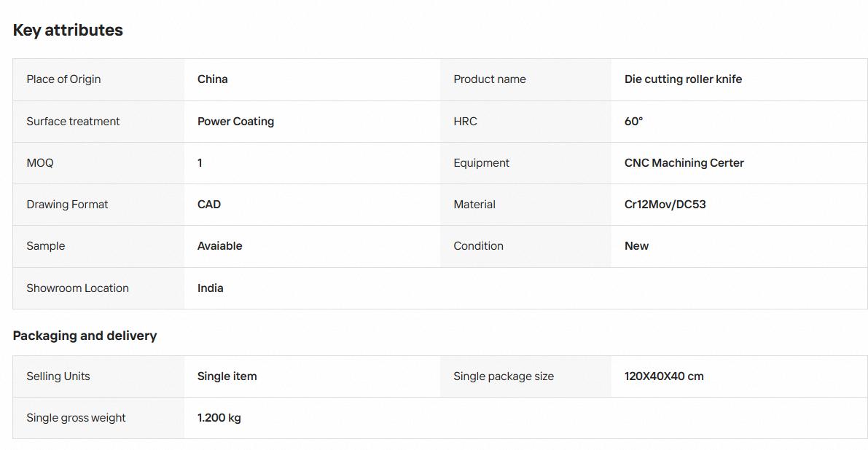868x450 pixels.
Task: Select the Avaiable sample value
Action: tap(220, 246)
